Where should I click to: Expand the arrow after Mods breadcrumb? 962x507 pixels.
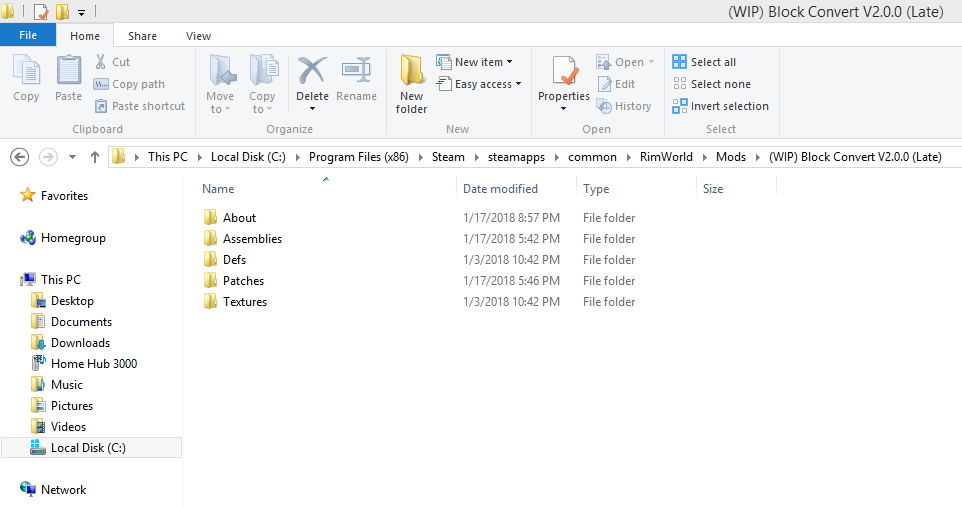758,157
